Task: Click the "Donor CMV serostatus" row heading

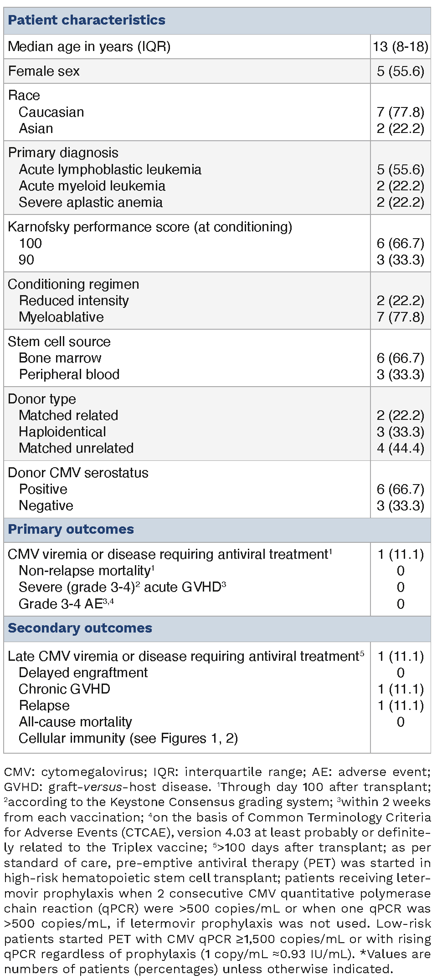Action: [78, 473]
